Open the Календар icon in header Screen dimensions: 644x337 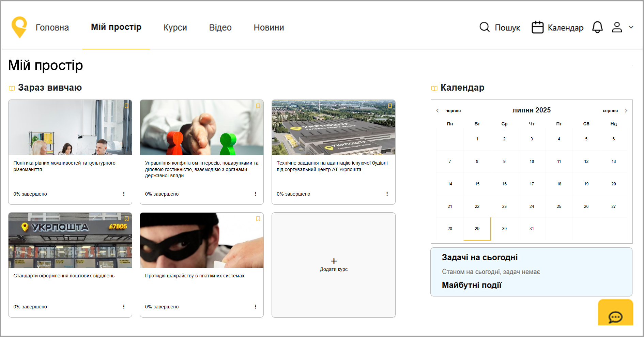click(537, 27)
